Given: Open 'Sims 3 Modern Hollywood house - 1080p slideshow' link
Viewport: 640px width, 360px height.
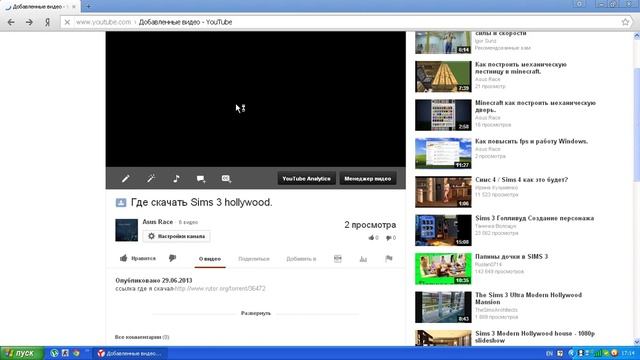Looking at the screenshot, I should (535, 337).
